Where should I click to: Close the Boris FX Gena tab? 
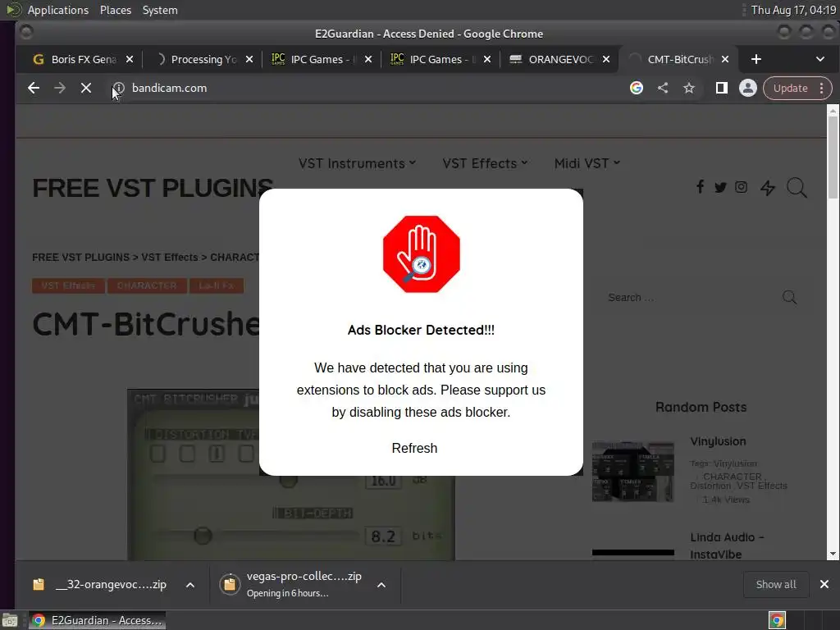[129, 59]
